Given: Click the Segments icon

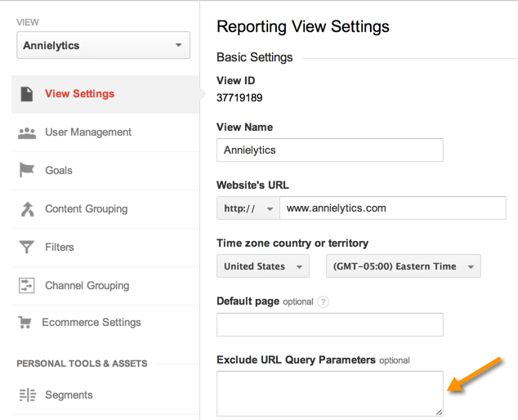Looking at the screenshot, I should click(x=28, y=395).
